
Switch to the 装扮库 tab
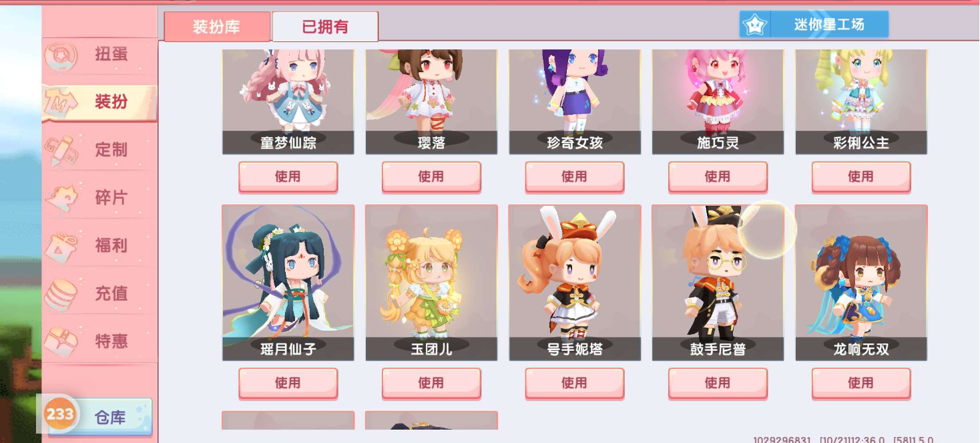coord(217,27)
